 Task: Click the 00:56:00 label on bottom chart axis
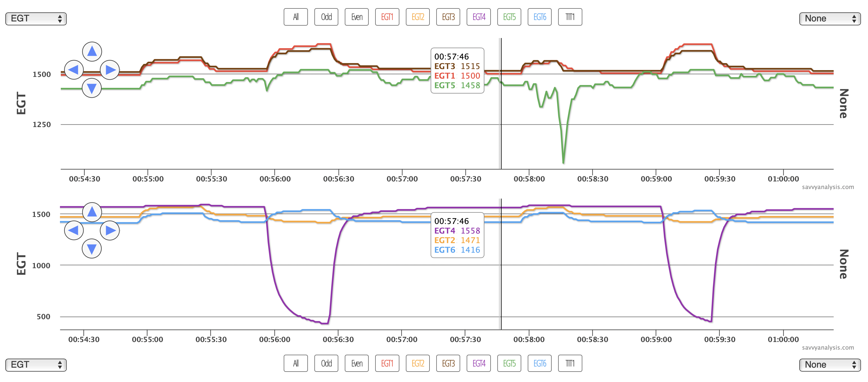coord(275,339)
